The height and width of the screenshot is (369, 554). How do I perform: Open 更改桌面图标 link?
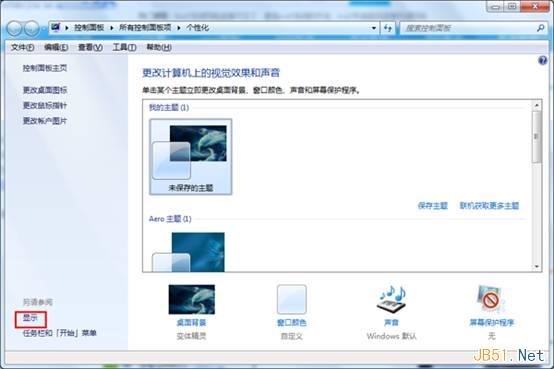[x=45, y=90]
